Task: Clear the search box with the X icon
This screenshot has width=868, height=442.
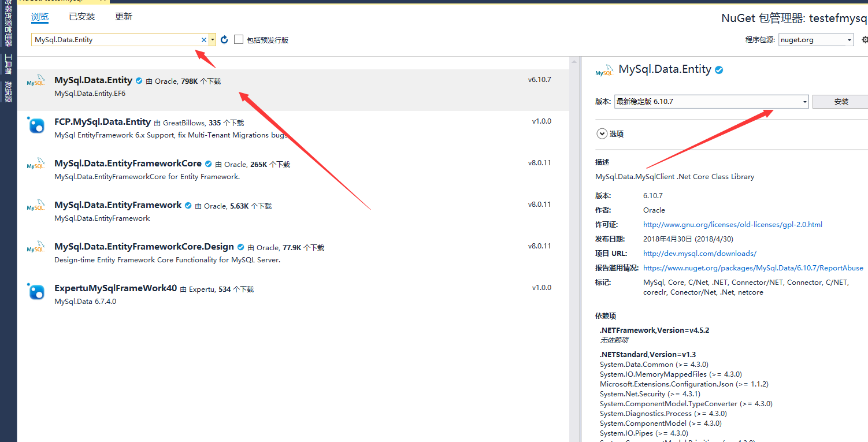Action: 203,40
